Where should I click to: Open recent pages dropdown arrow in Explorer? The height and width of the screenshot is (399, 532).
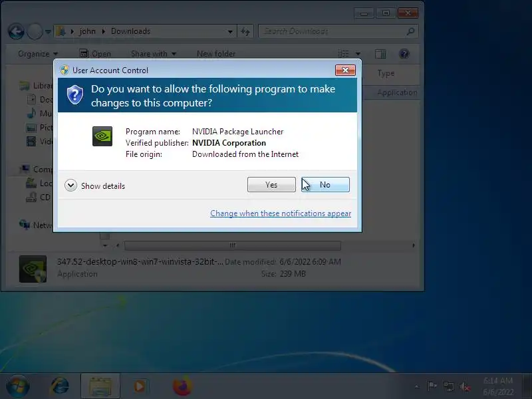(x=48, y=32)
